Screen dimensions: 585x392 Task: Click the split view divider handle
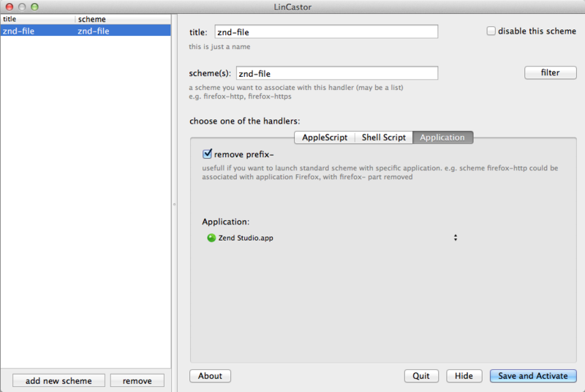[x=174, y=204]
